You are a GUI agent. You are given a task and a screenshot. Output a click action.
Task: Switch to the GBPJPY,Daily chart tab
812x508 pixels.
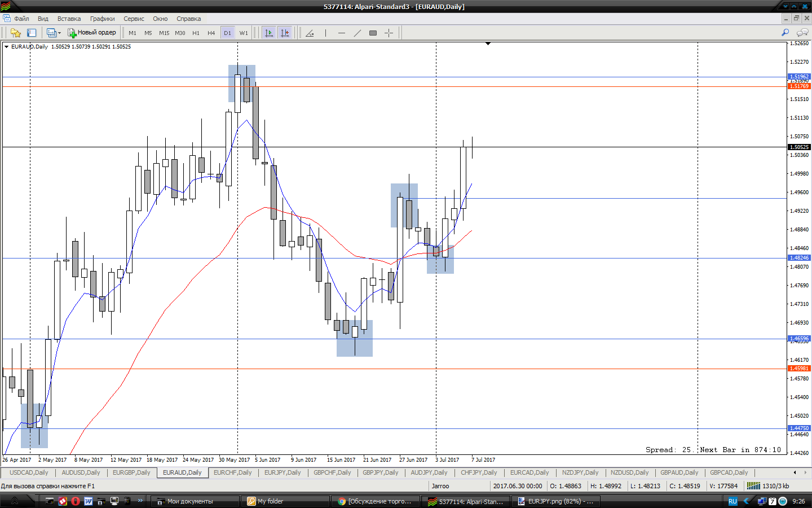(x=380, y=473)
